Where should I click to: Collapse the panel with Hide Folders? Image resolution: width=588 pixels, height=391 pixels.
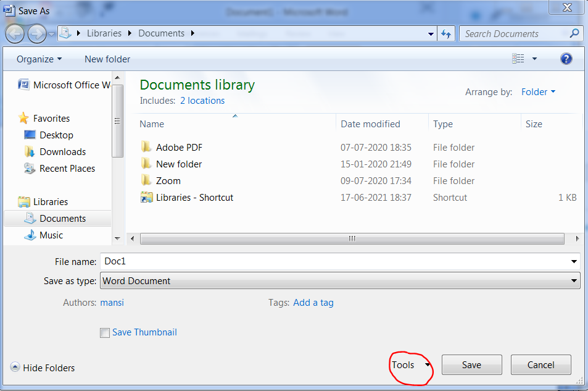(x=43, y=368)
